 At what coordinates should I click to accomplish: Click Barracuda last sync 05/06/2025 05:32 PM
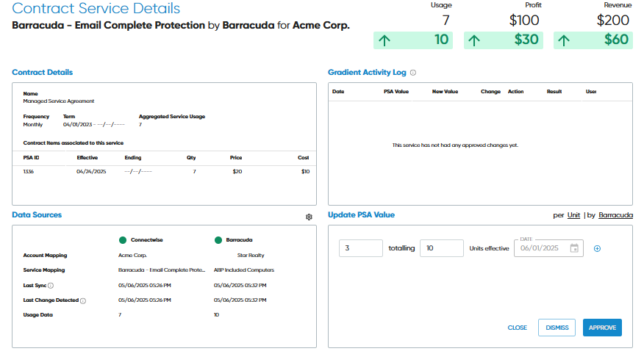coord(240,285)
